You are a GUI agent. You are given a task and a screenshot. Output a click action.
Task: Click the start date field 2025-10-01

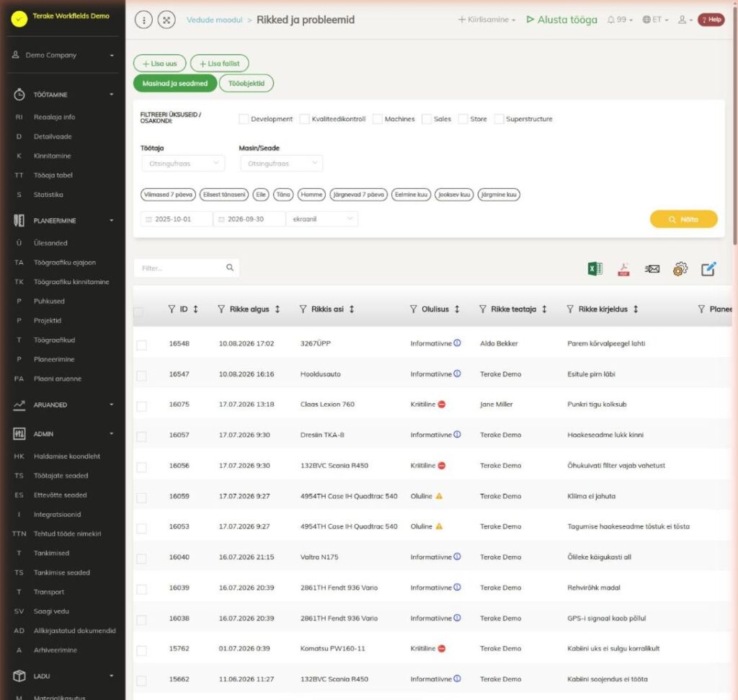177,219
